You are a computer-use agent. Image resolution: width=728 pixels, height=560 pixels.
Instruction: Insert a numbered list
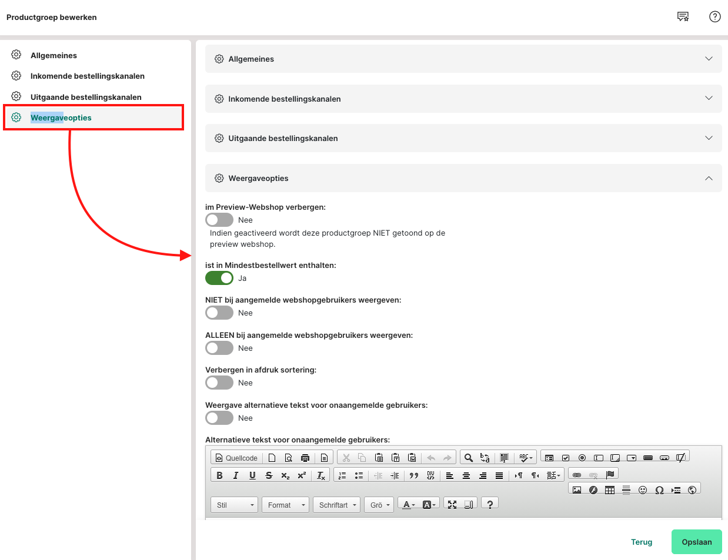342,475
